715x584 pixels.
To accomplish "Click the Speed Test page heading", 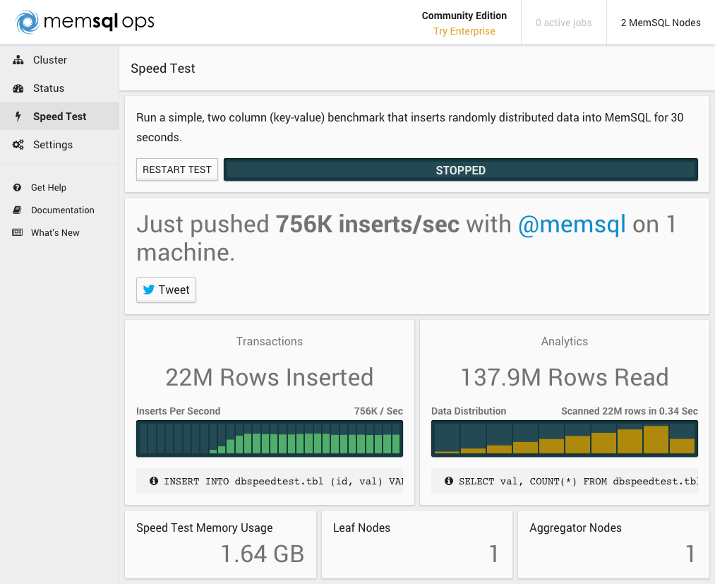I will (x=163, y=68).
